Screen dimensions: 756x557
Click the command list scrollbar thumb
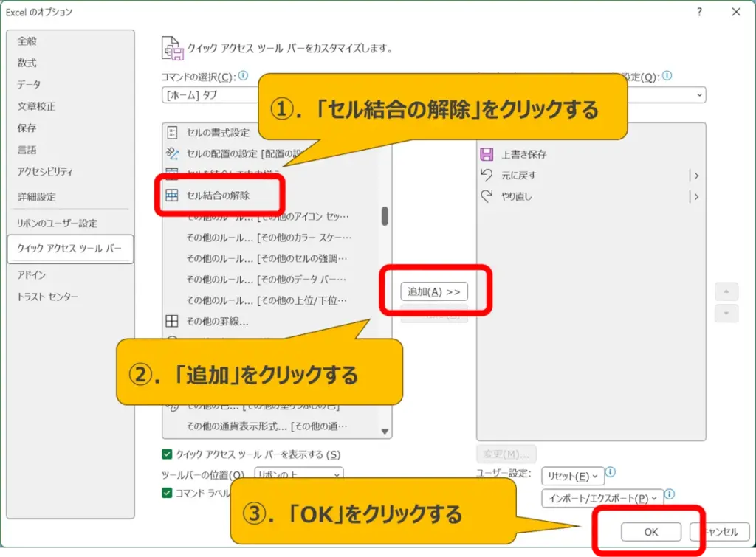point(385,216)
